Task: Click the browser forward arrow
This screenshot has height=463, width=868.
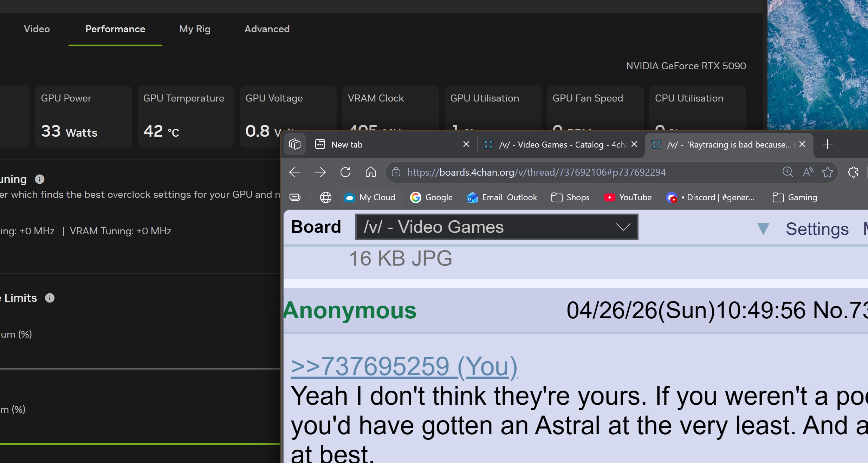Action: point(320,172)
